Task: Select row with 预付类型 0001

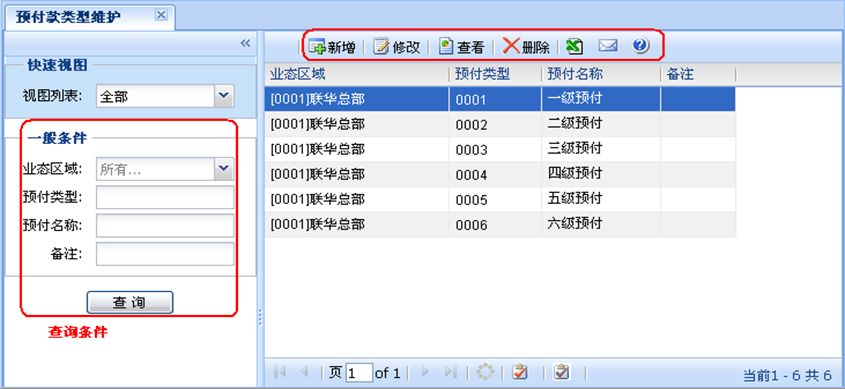Action: 500,99
